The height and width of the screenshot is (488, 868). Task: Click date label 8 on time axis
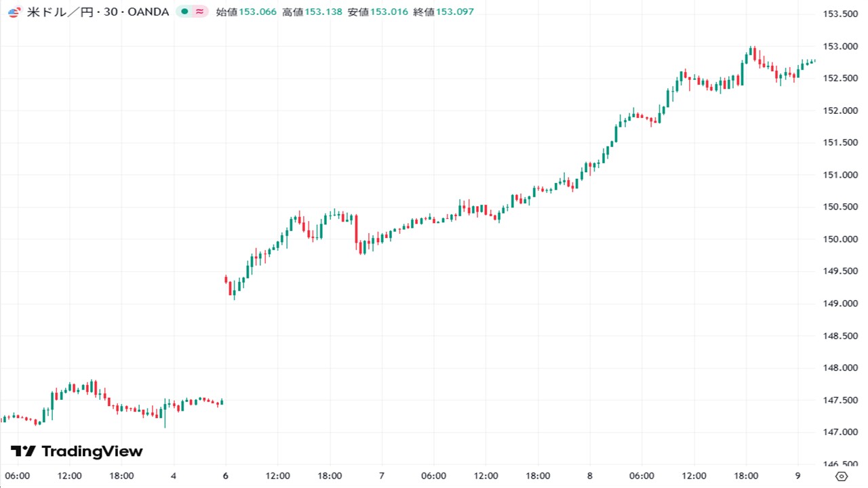pyautogui.click(x=590, y=476)
